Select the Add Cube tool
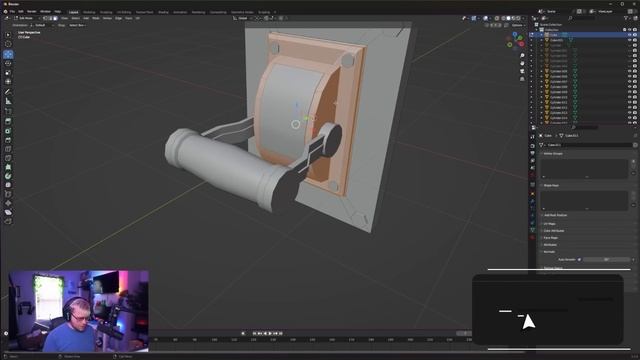This screenshot has height=360, width=640. [x=8, y=111]
